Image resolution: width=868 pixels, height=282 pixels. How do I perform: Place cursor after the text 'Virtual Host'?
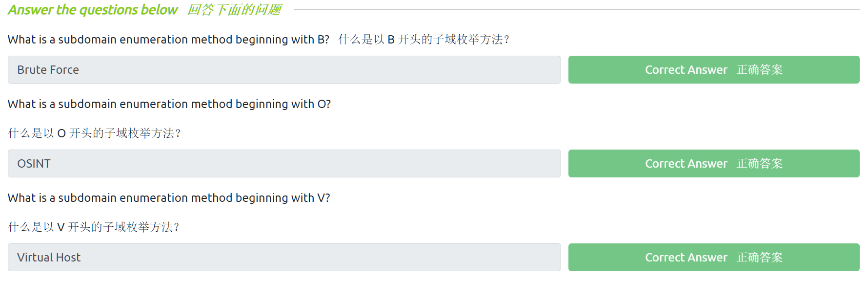click(82, 258)
